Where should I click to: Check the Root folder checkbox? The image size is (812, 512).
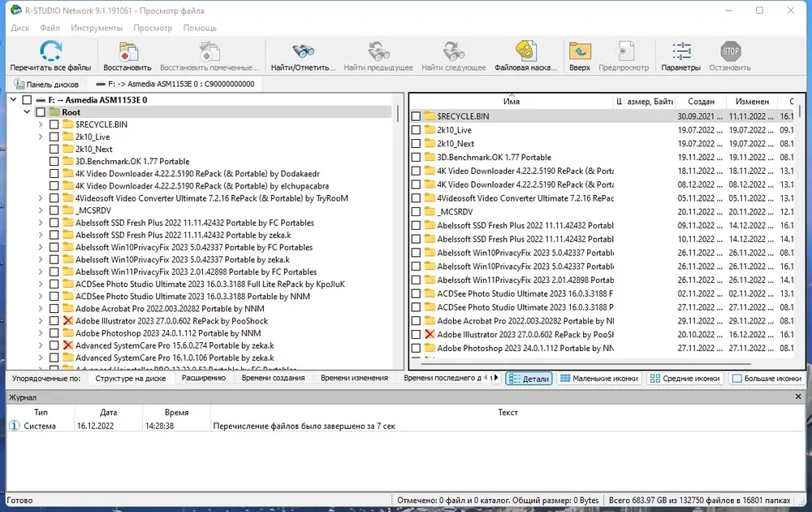click(41, 112)
